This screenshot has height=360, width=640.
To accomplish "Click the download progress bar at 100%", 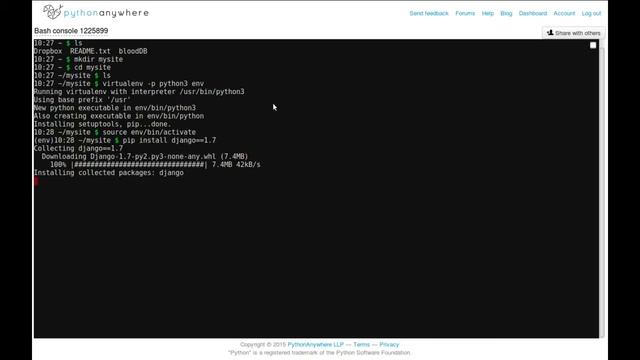I will point(139,164).
